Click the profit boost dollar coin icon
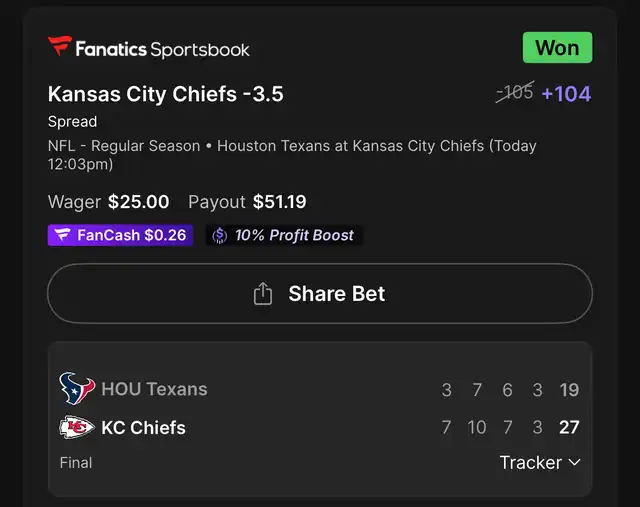640x507 pixels. [220, 236]
